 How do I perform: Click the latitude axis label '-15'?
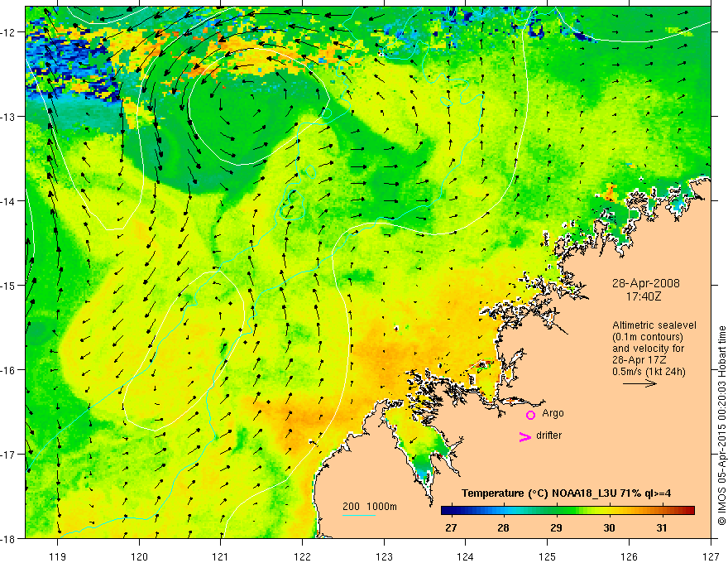click(8, 285)
